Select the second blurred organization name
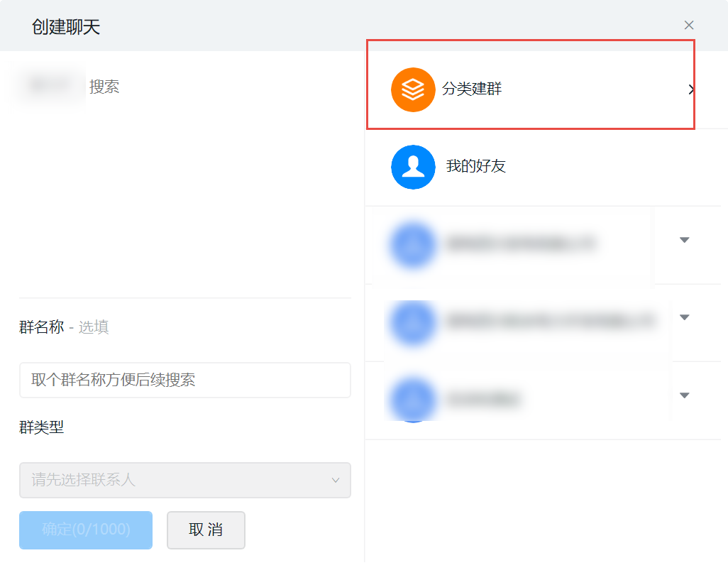This screenshot has height=575, width=728. coord(550,322)
